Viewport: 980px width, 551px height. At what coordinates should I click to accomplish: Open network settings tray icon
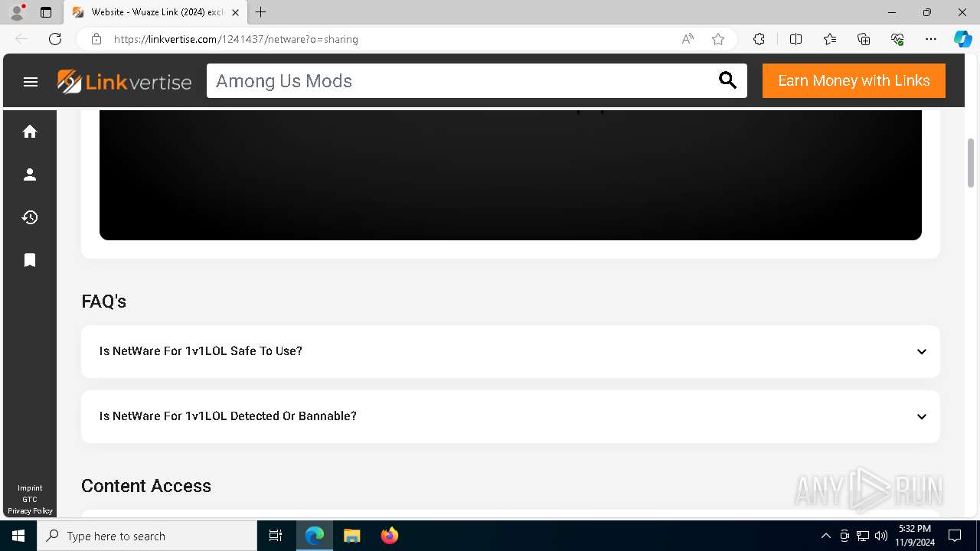click(863, 536)
